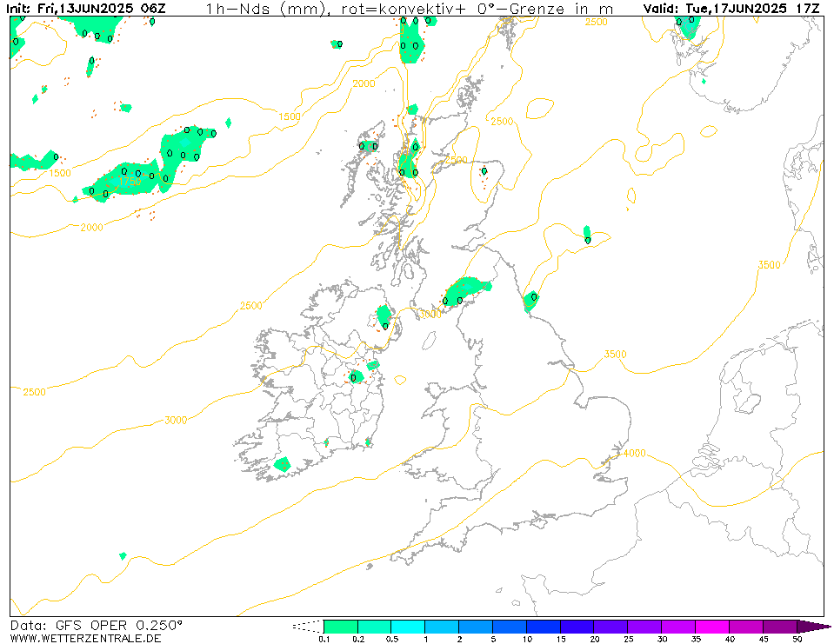Select the 2–5 mm legend swatch
834x644 pixels.
(x=476, y=627)
